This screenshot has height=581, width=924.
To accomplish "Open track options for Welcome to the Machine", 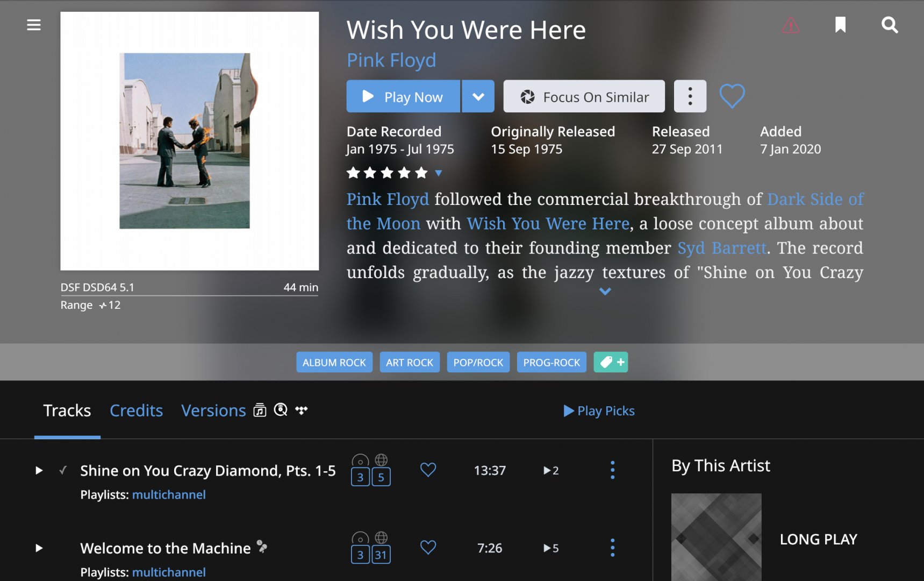I will pos(612,548).
